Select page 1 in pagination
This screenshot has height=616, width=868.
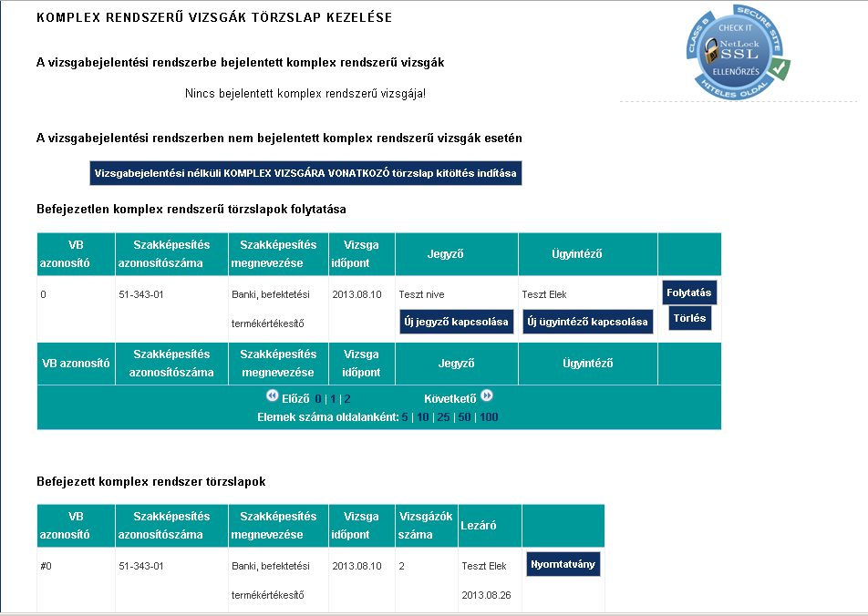[x=333, y=398]
